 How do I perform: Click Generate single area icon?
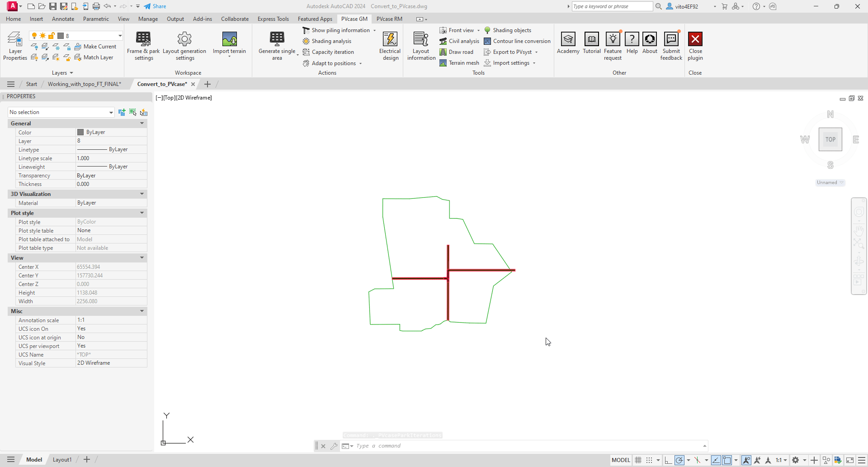pos(277,39)
